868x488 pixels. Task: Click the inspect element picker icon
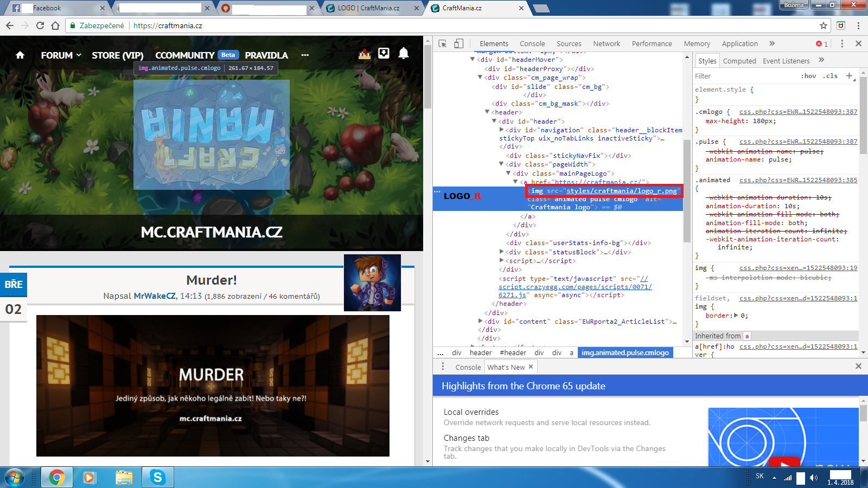click(443, 43)
